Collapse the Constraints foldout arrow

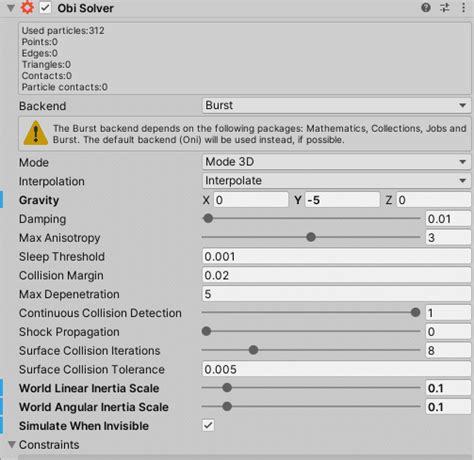12,444
